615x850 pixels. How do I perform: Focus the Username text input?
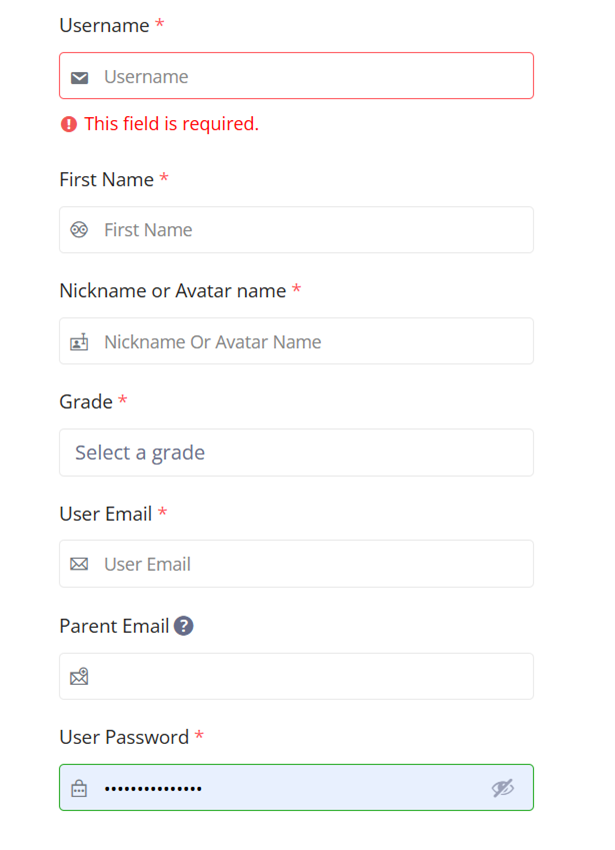[x=310, y=77]
